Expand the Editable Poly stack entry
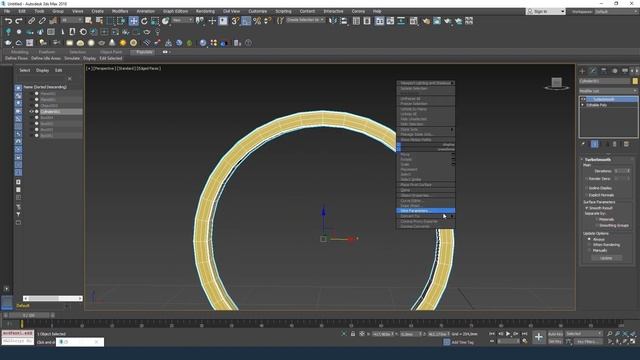This screenshot has height=360, width=640. [583, 105]
